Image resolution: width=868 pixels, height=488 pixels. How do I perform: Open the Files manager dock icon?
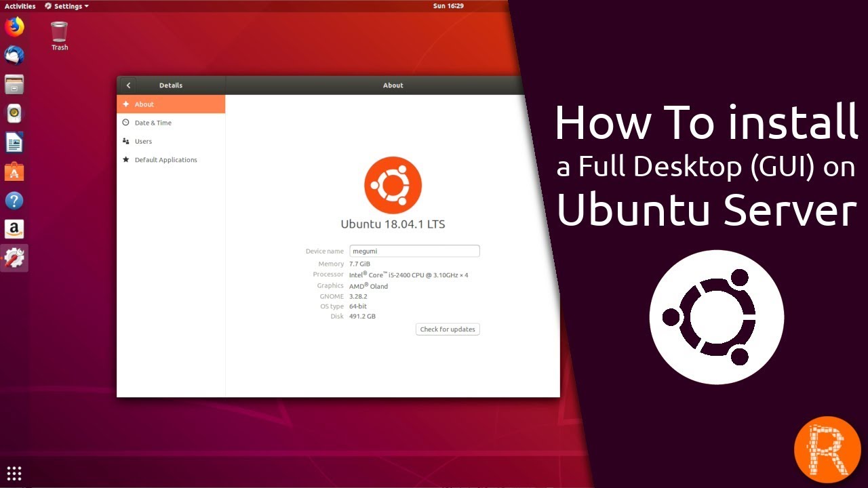click(14, 85)
